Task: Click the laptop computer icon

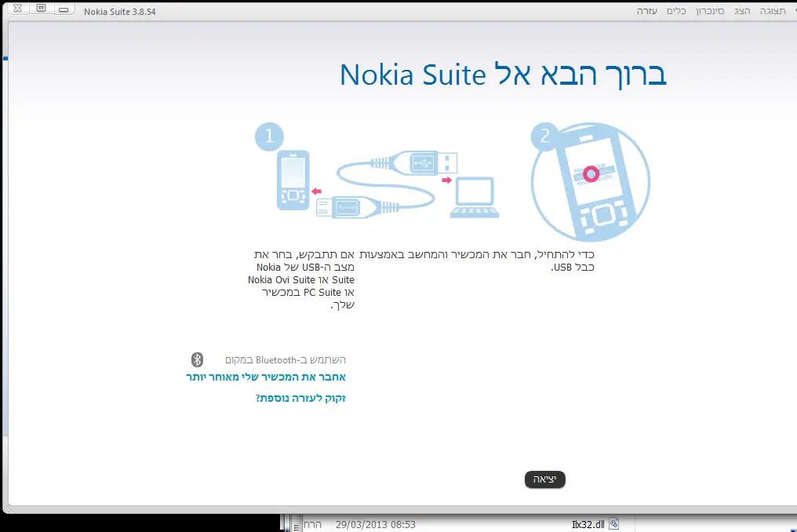Action: (474, 199)
